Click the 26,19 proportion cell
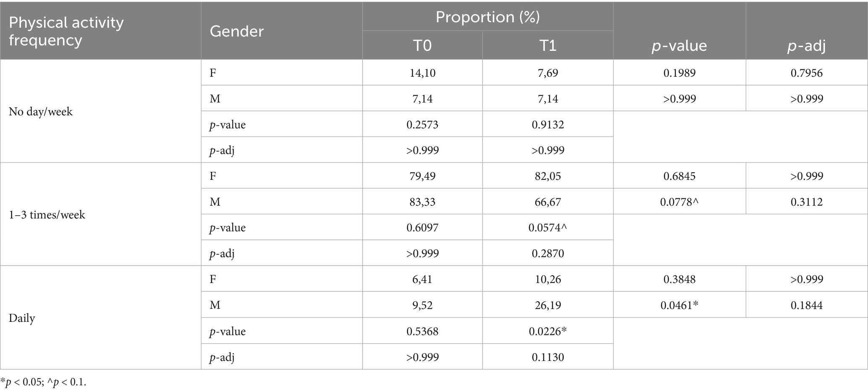The width and height of the screenshot is (868, 392). pos(548,305)
